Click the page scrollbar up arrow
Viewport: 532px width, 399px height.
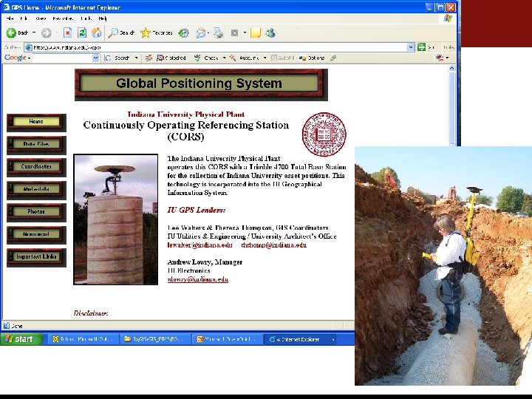pyautogui.click(x=451, y=69)
